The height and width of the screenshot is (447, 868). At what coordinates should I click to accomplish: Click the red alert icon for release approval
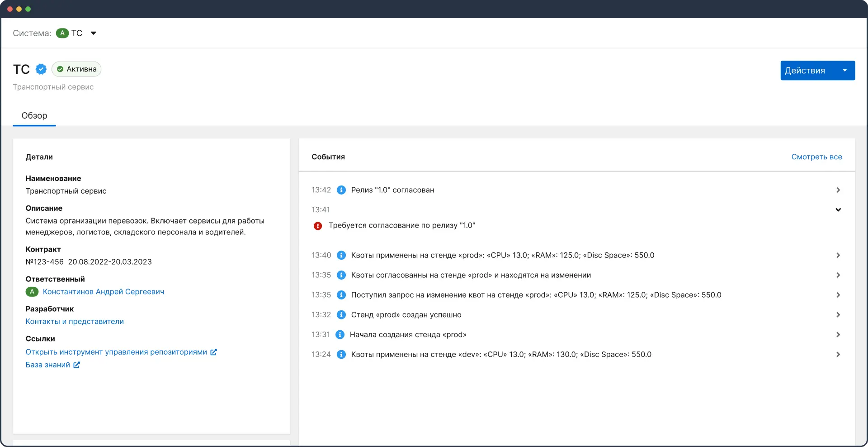point(318,226)
